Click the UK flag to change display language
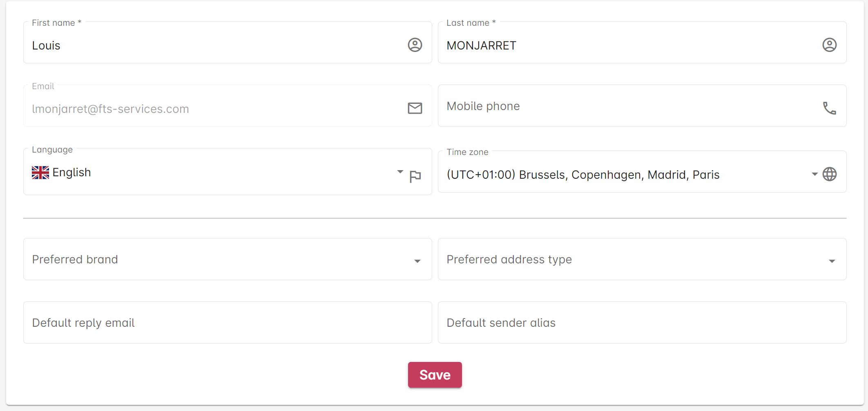 (40, 172)
